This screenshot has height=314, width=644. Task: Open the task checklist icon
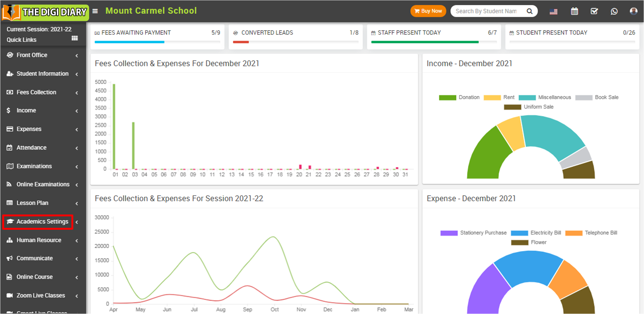(594, 11)
